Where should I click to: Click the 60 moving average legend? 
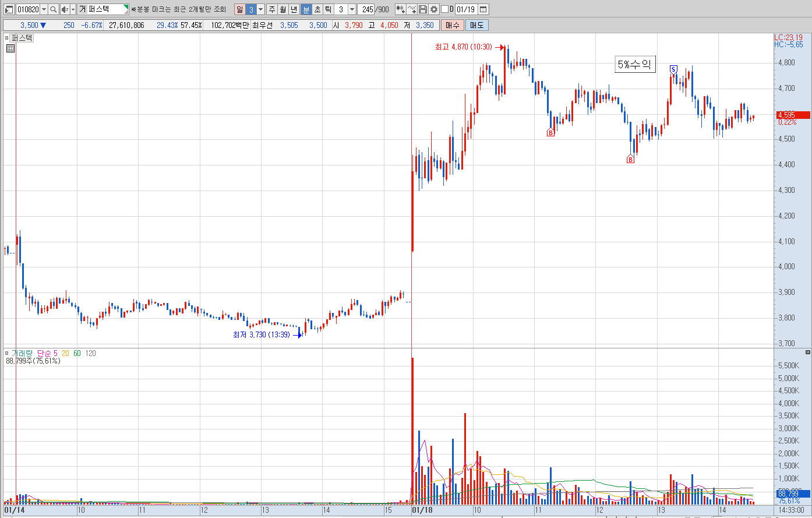(77, 353)
